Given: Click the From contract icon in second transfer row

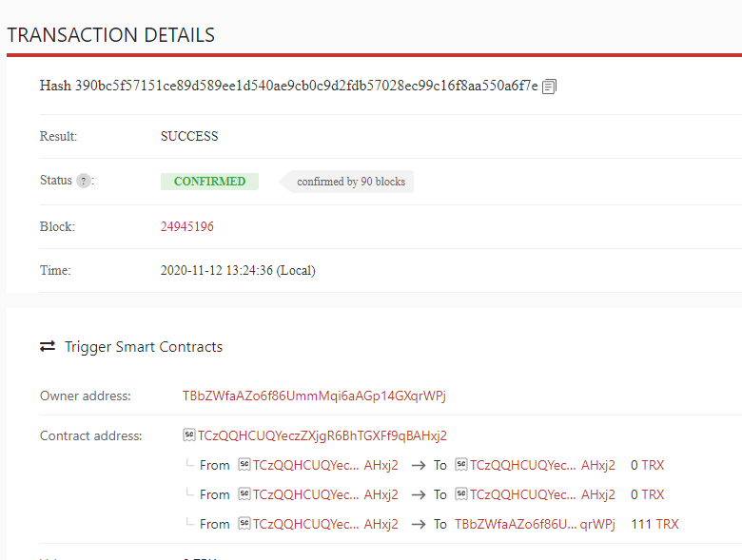Looking at the screenshot, I should pos(244,494).
